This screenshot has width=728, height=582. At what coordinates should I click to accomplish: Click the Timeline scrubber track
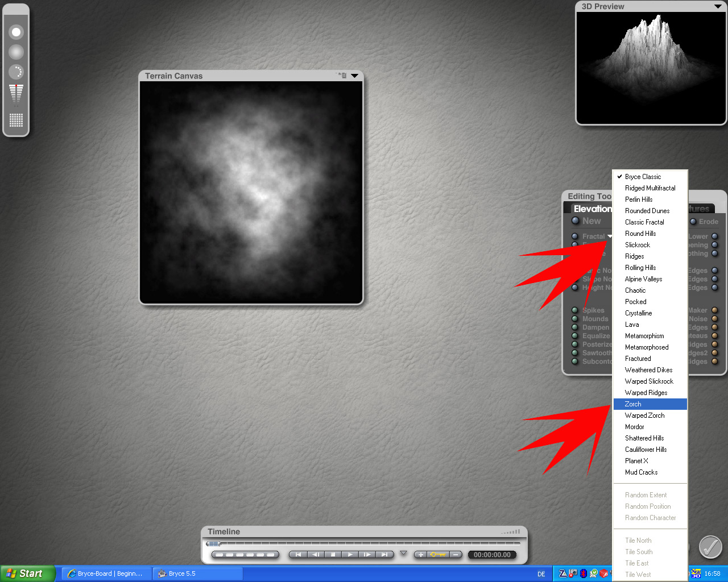pyautogui.click(x=364, y=544)
